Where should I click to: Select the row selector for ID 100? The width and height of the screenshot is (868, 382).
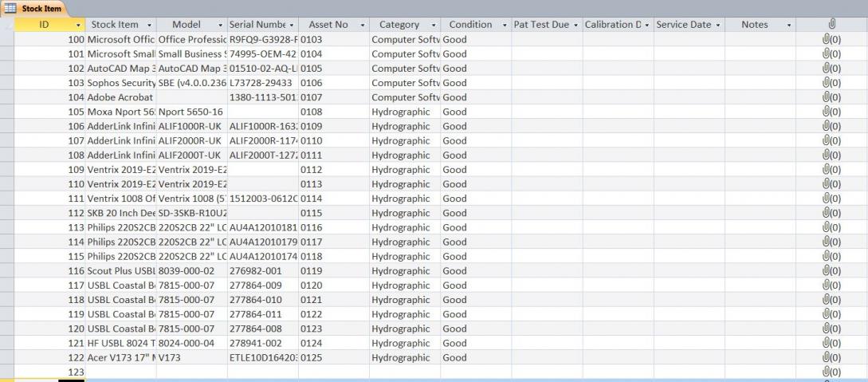pyautogui.click(x=6, y=39)
